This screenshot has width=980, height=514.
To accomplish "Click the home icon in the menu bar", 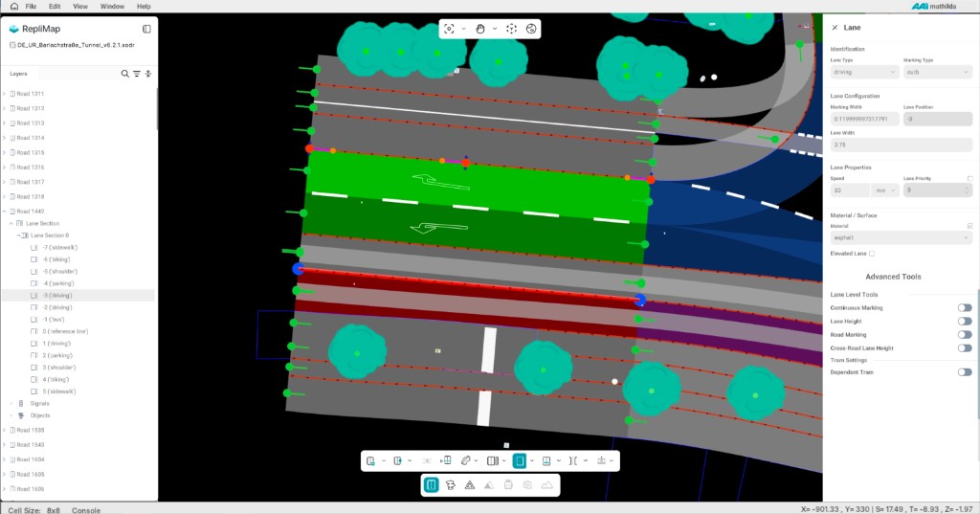I will (13, 7).
